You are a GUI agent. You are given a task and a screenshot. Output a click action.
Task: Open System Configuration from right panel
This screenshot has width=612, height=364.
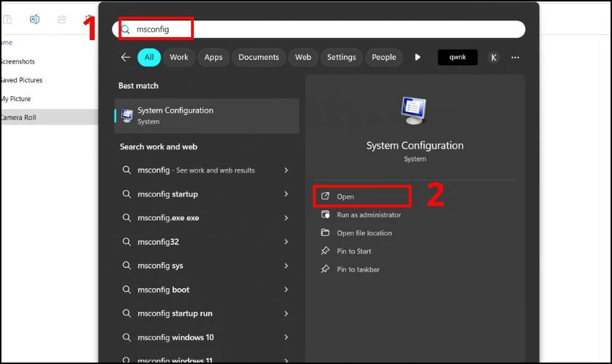345,197
